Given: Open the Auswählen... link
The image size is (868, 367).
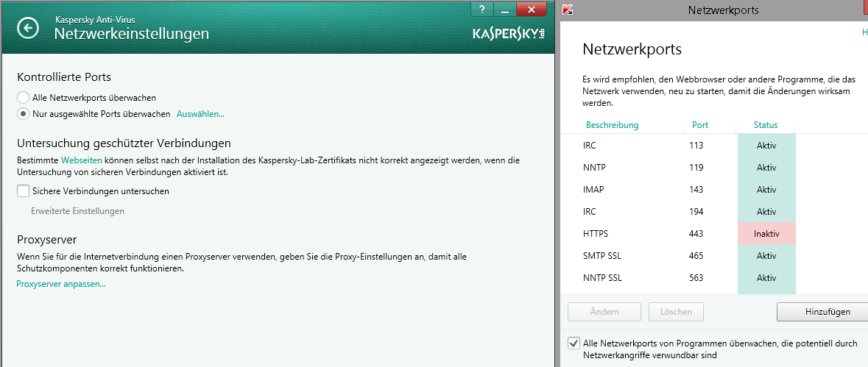Looking at the screenshot, I should pos(200,114).
